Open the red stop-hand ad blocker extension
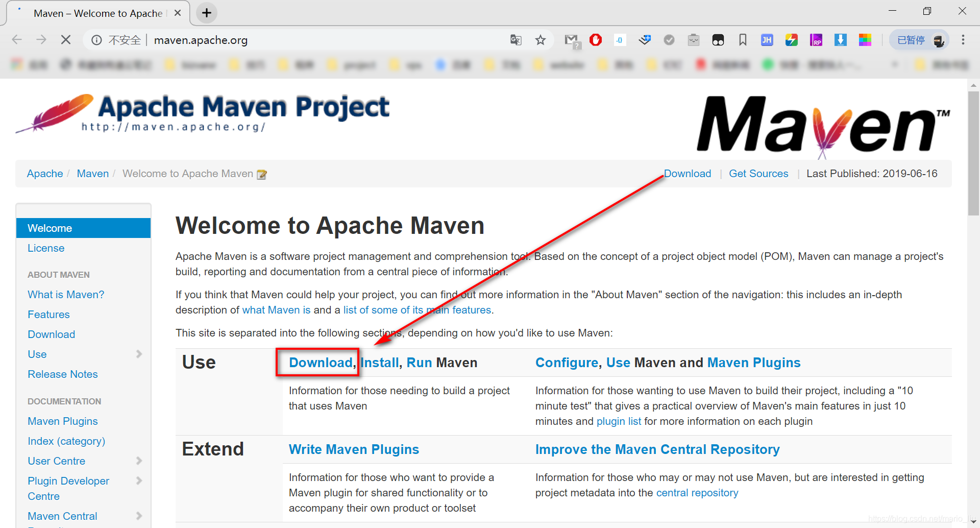980x528 pixels. (x=596, y=40)
